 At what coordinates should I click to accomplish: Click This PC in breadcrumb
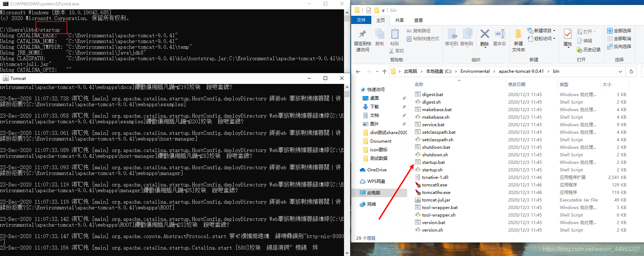[x=411, y=71]
